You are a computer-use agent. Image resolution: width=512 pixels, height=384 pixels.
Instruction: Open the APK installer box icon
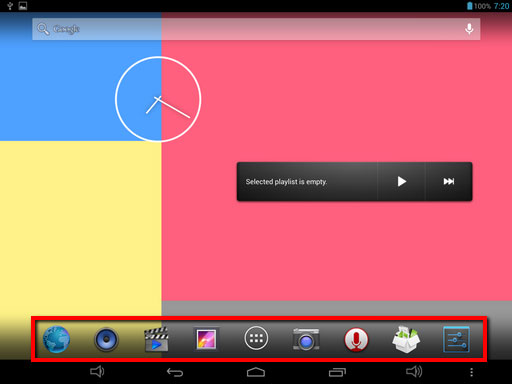point(406,339)
